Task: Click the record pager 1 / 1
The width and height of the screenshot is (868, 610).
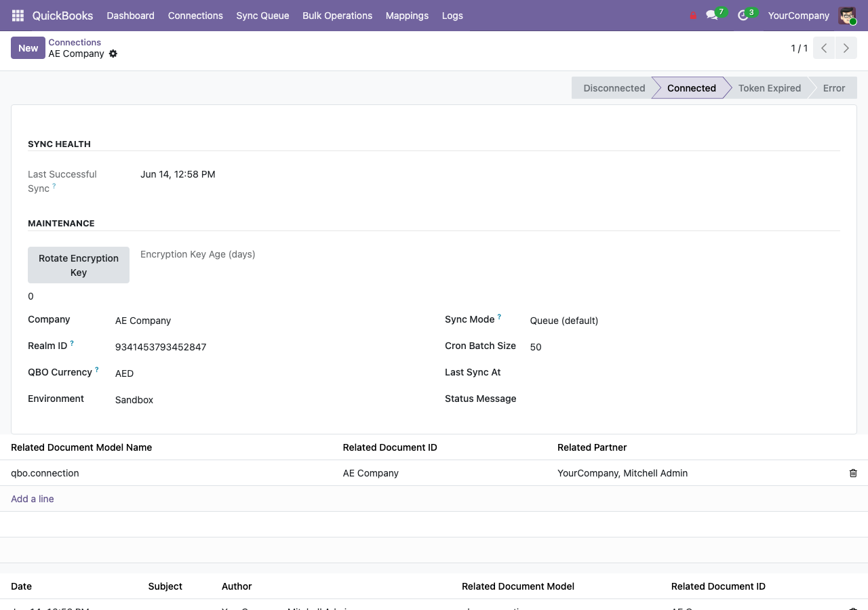Action: pos(800,48)
